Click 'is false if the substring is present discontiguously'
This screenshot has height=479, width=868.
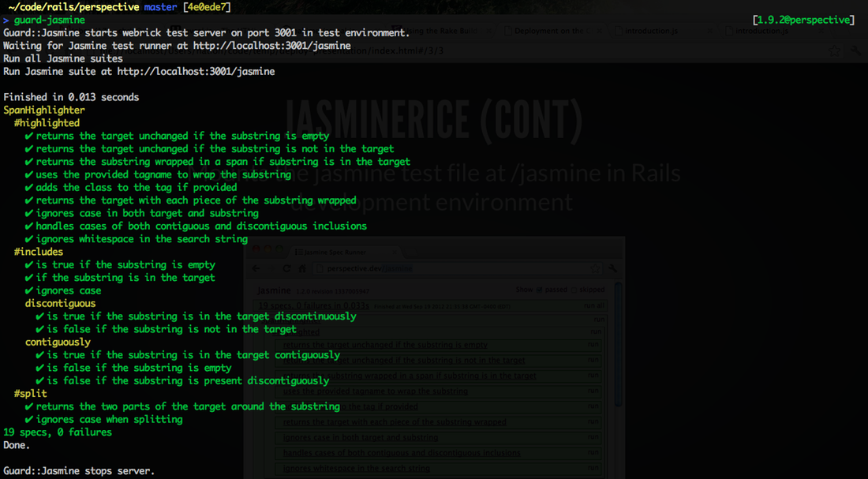(x=188, y=380)
